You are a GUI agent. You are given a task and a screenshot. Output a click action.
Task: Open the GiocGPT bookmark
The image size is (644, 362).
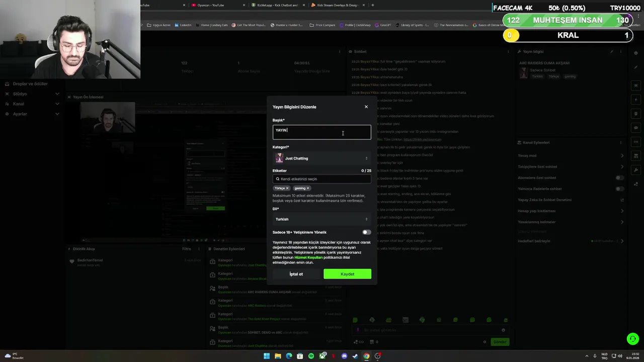point(383,25)
